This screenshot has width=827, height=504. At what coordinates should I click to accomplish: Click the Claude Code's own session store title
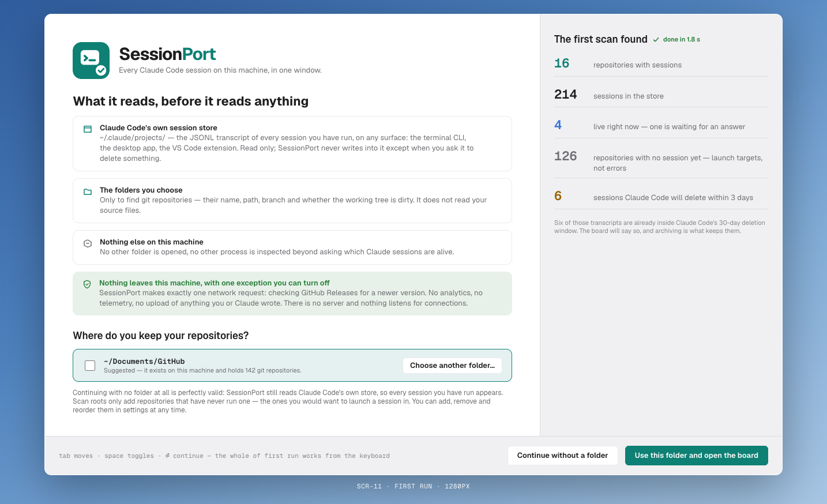coord(159,128)
